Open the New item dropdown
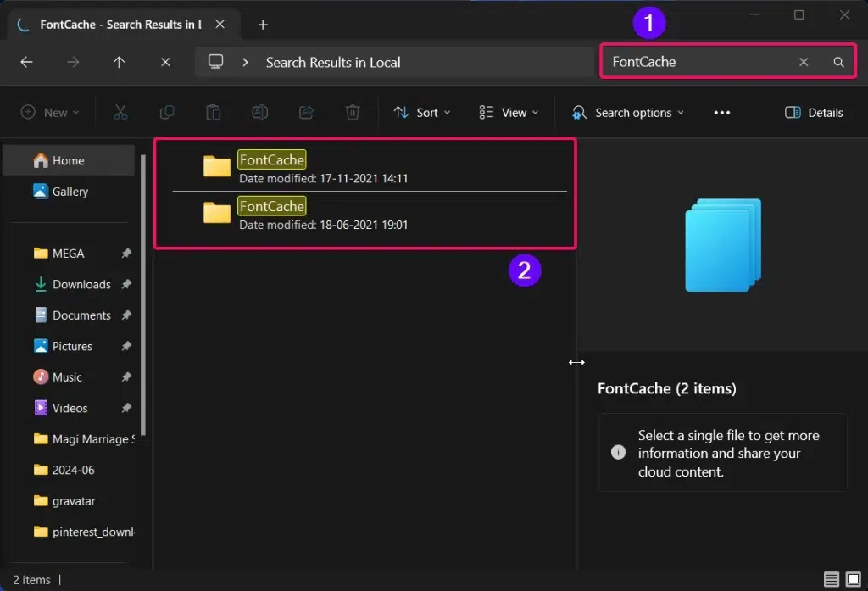This screenshot has height=591, width=868. (50, 113)
